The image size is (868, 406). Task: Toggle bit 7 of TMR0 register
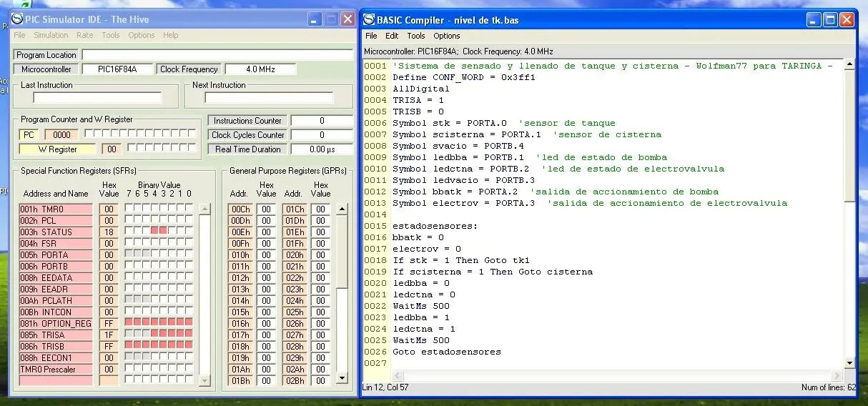[x=129, y=209]
